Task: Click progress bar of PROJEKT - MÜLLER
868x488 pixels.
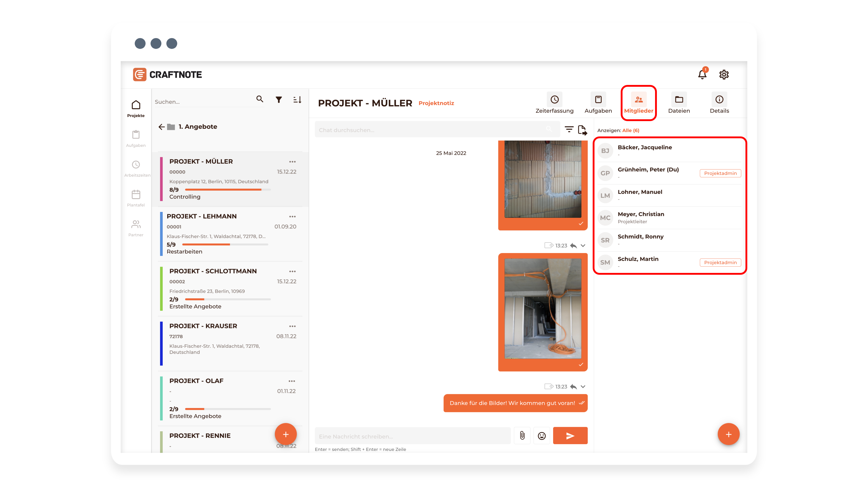Action: click(x=228, y=190)
